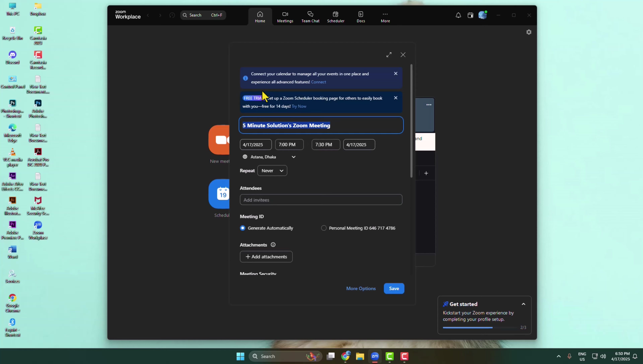Dismiss the free trial banner

395,98
